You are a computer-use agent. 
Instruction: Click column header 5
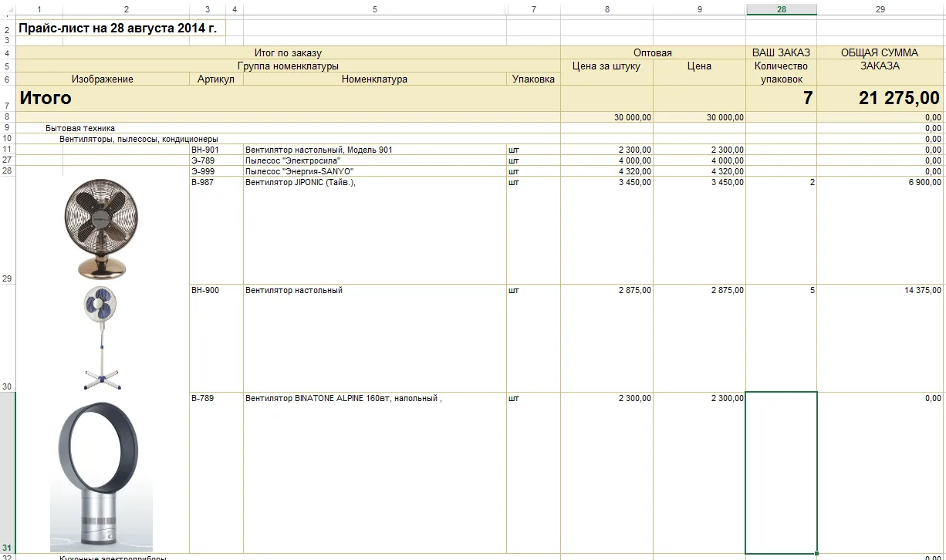click(x=375, y=9)
